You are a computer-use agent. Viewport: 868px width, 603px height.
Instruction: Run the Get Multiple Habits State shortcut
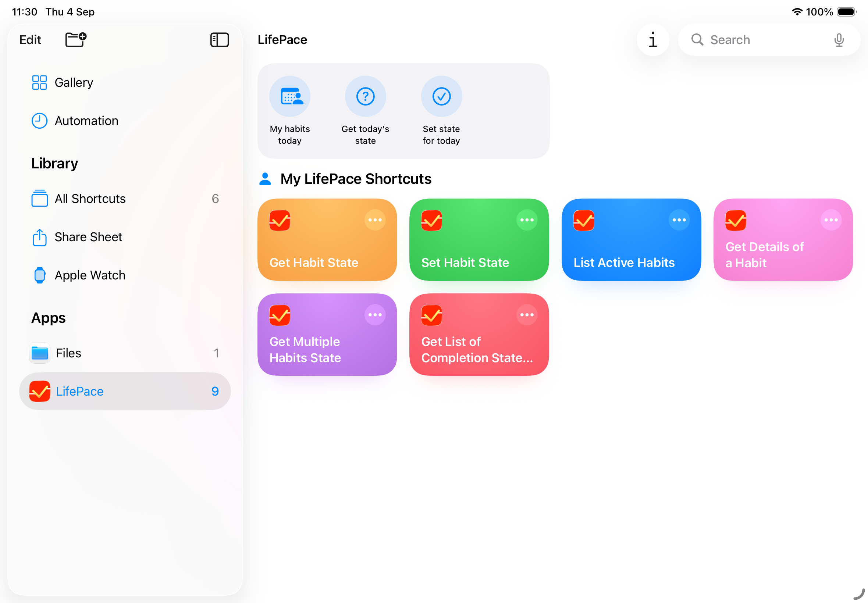click(327, 334)
